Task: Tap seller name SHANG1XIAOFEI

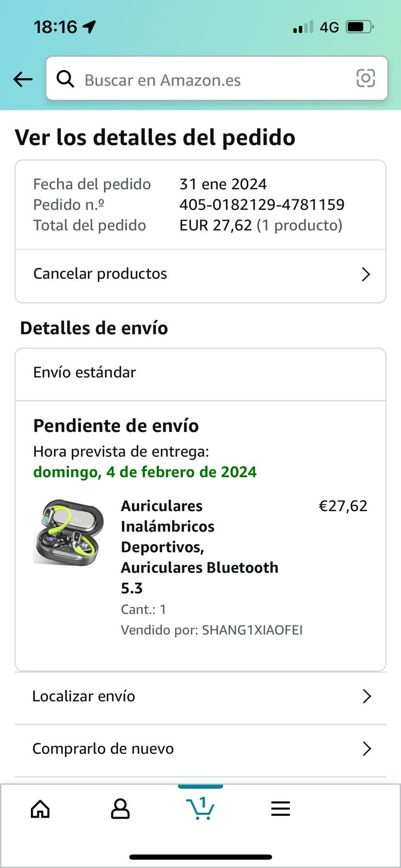Action: (252, 630)
